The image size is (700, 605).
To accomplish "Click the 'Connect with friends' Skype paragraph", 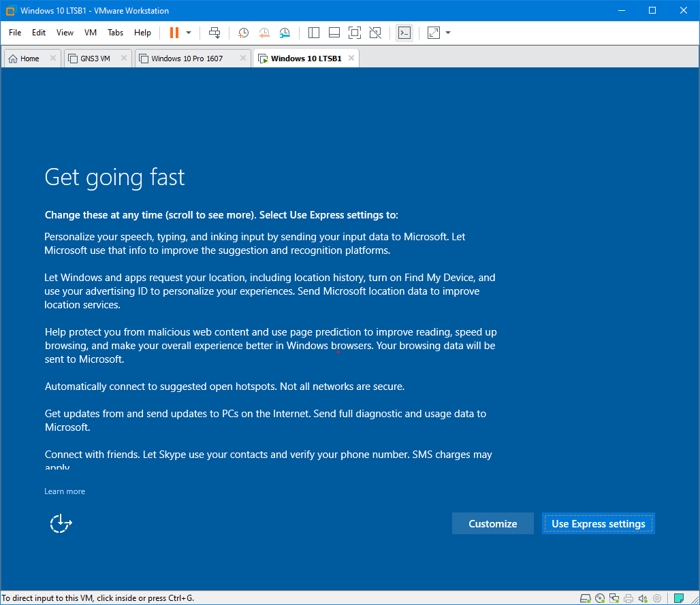I will pos(268,461).
